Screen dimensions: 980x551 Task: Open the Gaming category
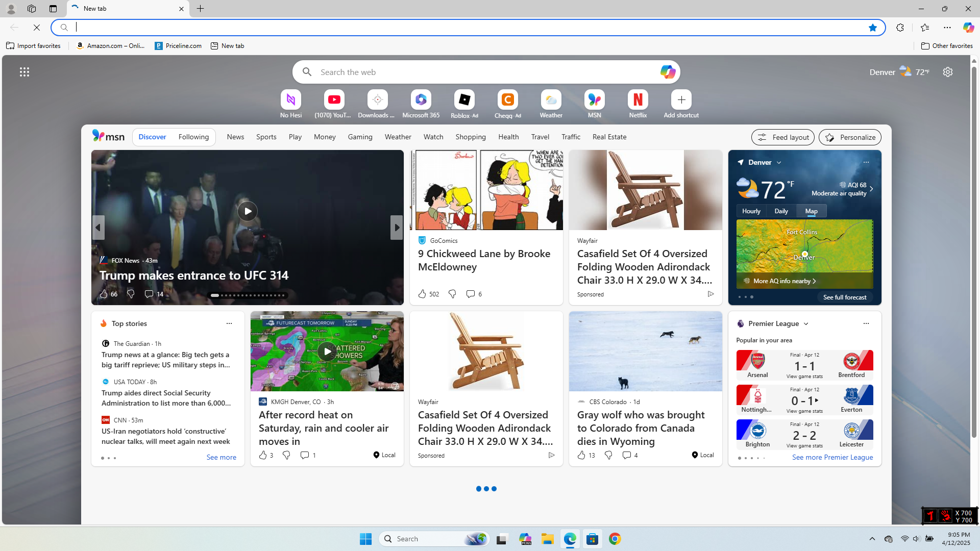pyautogui.click(x=360, y=137)
